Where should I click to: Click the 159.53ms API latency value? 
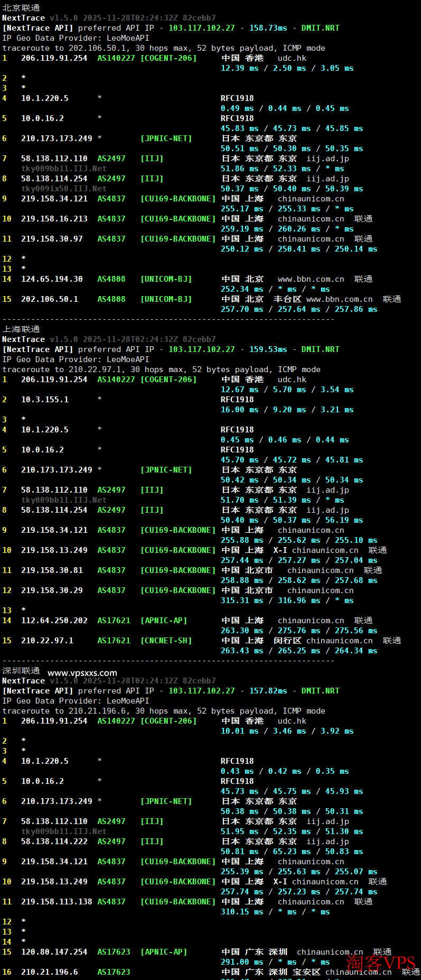click(268, 349)
